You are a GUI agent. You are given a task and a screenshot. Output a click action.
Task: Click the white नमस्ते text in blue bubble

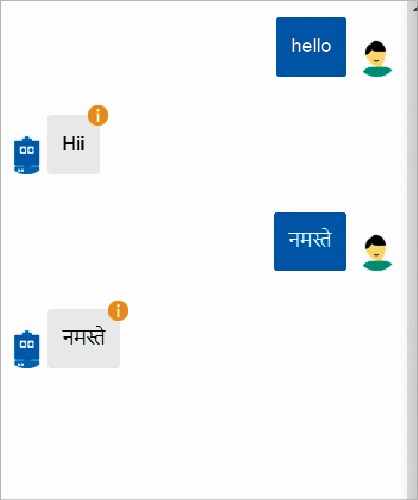[x=310, y=239]
